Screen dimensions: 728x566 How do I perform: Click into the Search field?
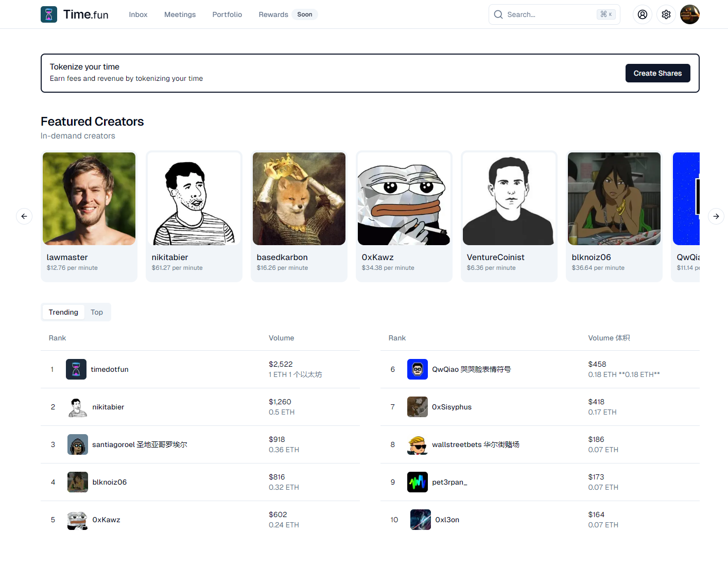point(551,14)
